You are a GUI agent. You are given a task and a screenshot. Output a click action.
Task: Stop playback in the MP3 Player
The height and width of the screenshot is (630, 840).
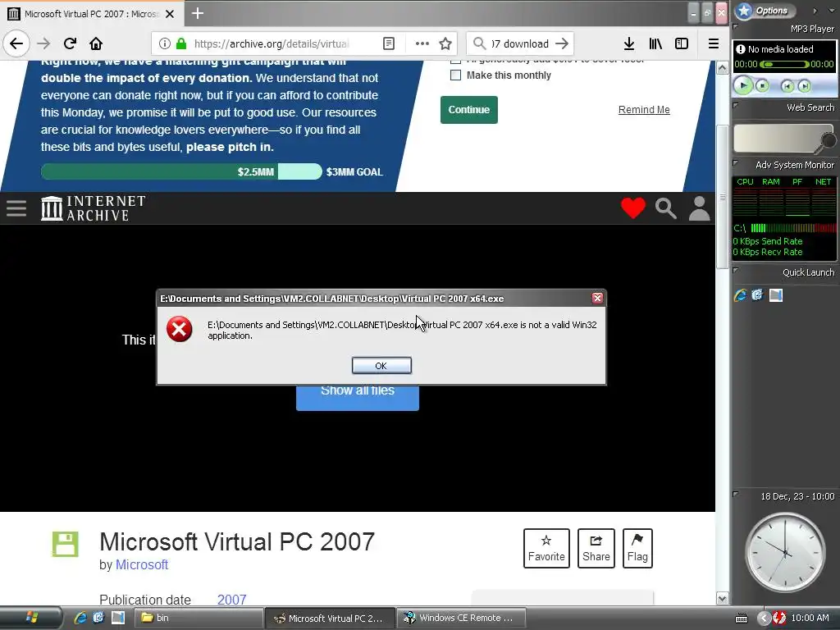[x=762, y=85]
